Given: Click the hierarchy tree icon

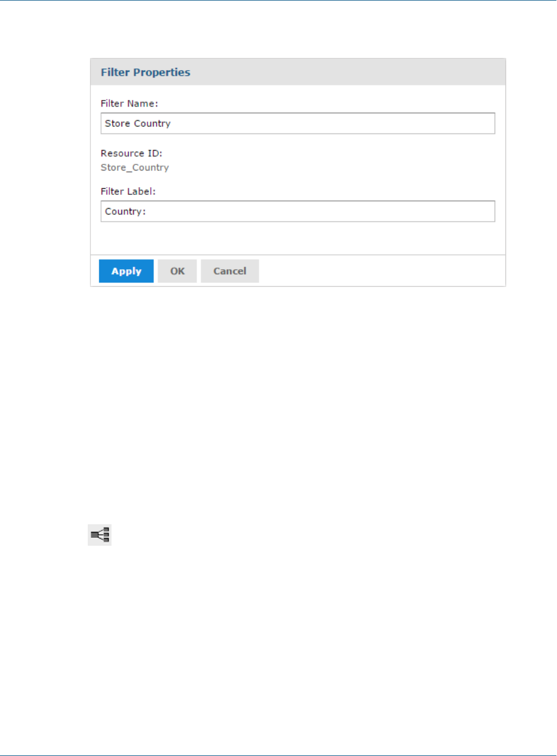Looking at the screenshot, I should point(100,535).
